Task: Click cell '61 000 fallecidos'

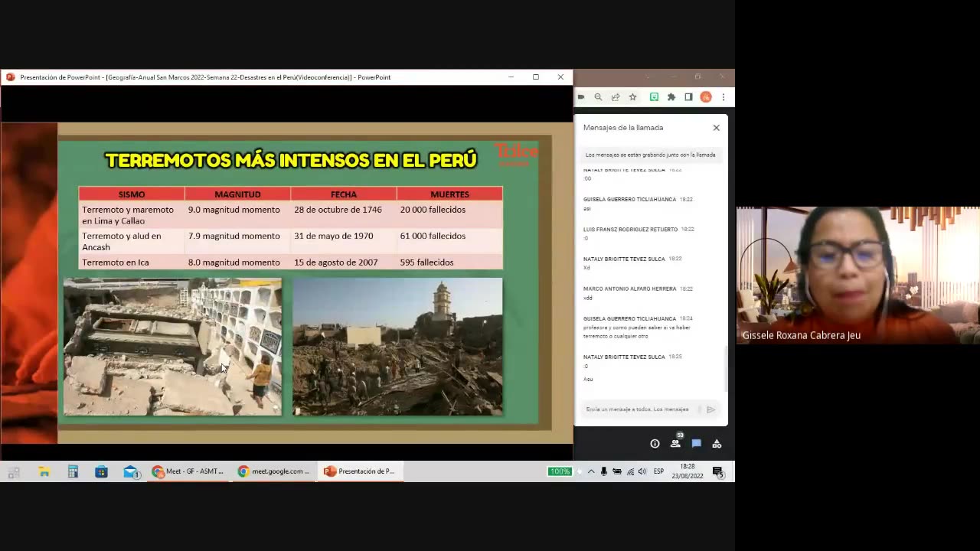Action: tap(449, 241)
